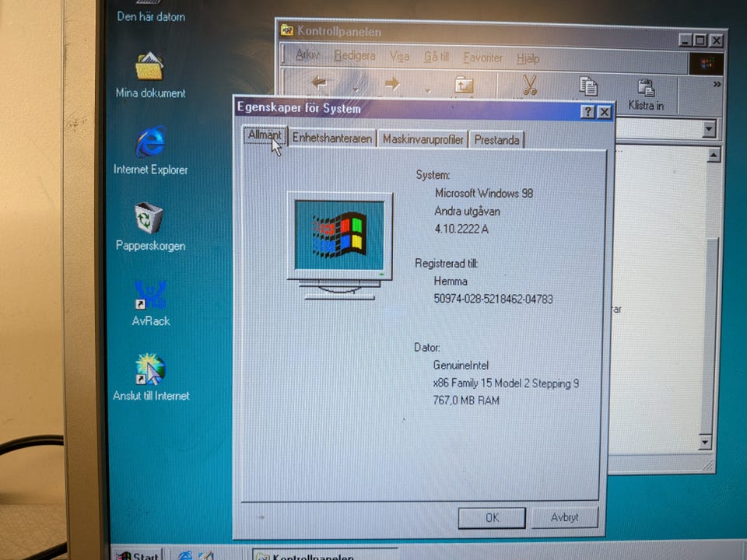Open the Visa menu in Kontrollpanelen

(x=399, y=56)
